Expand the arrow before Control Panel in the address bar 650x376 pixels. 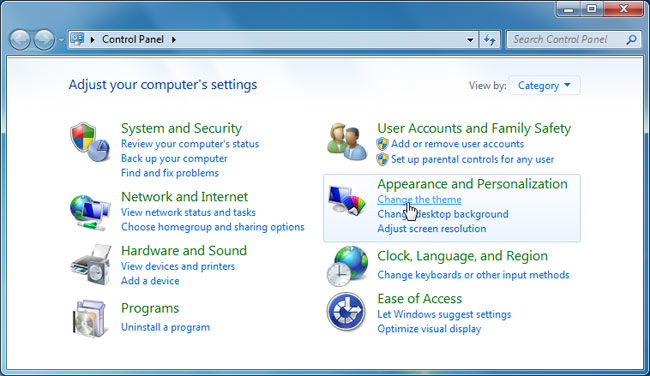click(x=92, y=40)
